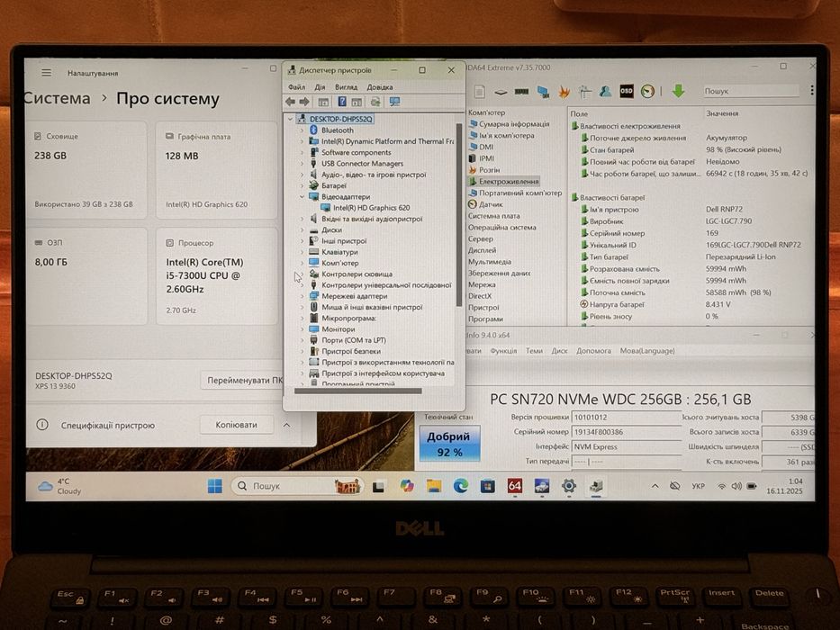This screenshot has height=630, width=840.
Task: Select Системна плата in AIDA64 tree
Action: click(494, 216)
